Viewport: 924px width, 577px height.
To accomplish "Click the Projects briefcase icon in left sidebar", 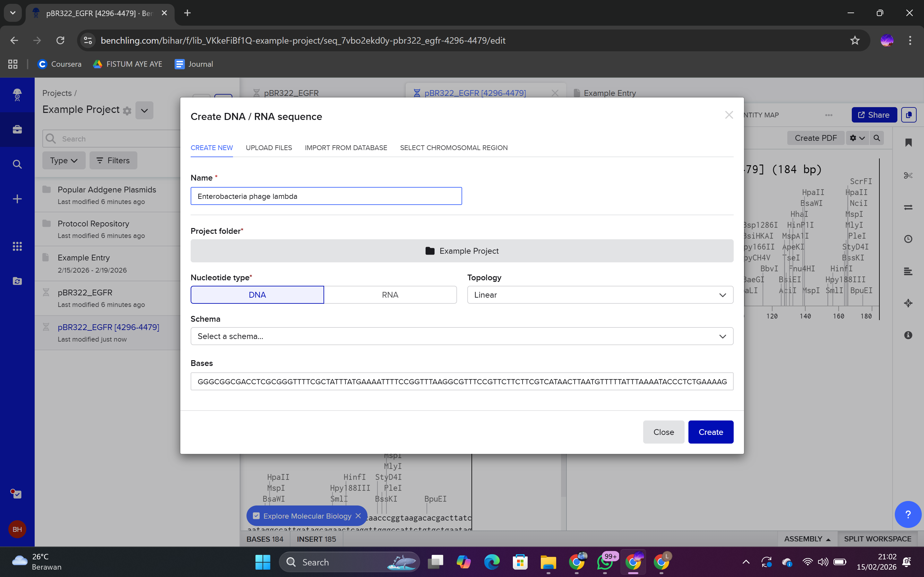I will coord(17,129).
